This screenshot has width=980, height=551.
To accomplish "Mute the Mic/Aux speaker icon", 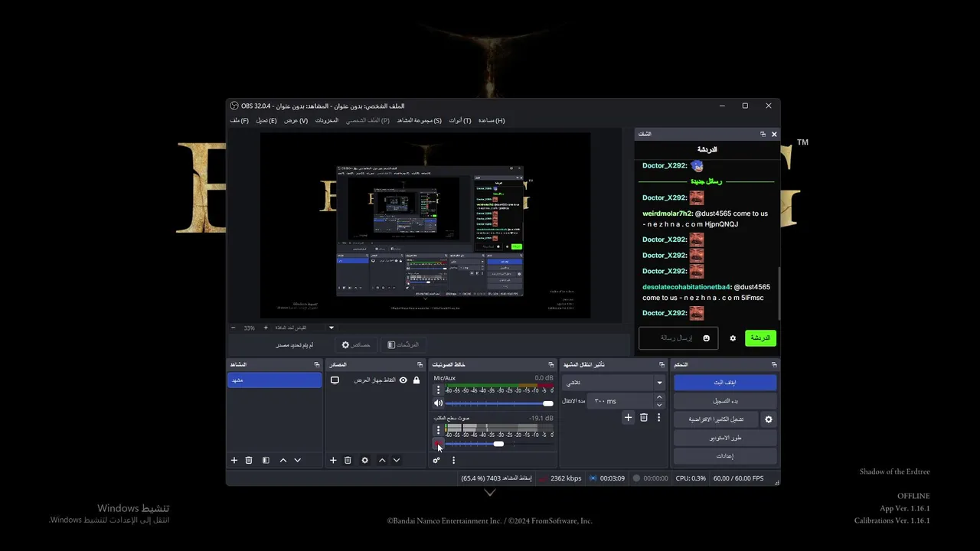I will 438,403.
